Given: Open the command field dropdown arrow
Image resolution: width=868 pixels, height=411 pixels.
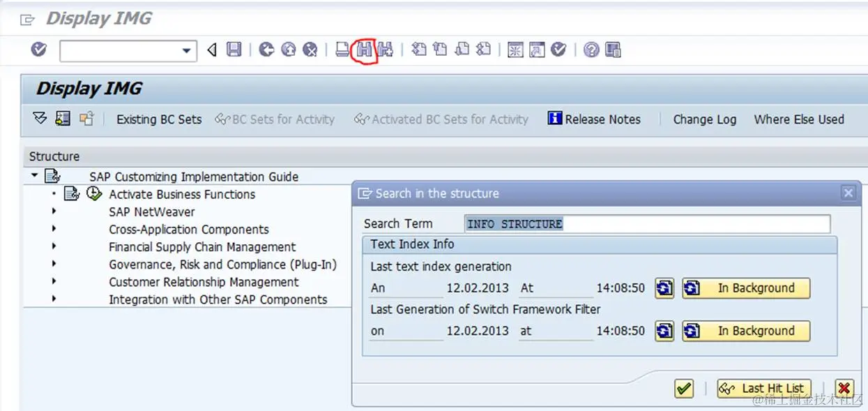Looking at the screenshot, I should click(186, 50).
